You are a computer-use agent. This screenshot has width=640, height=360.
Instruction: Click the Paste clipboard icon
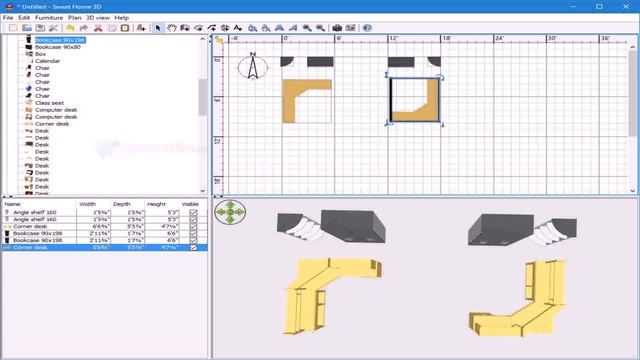click(125, 28)
